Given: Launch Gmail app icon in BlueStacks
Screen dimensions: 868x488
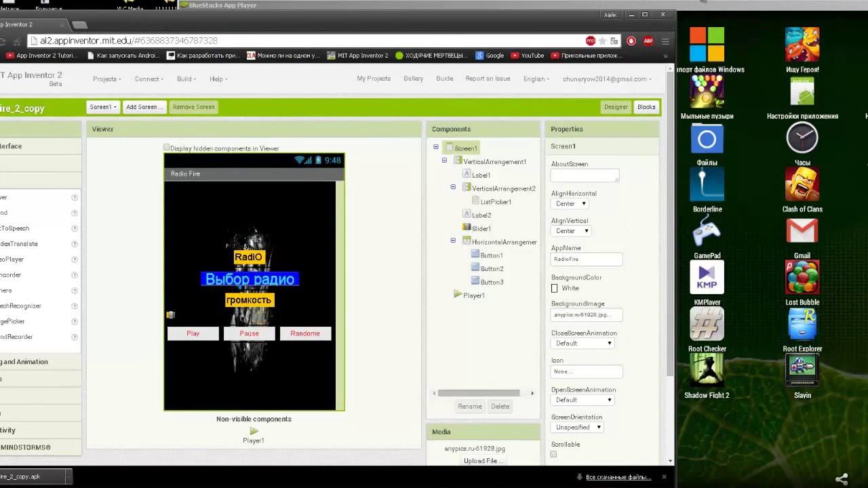Looking at the screenshot, I should (x=802, y=231).
